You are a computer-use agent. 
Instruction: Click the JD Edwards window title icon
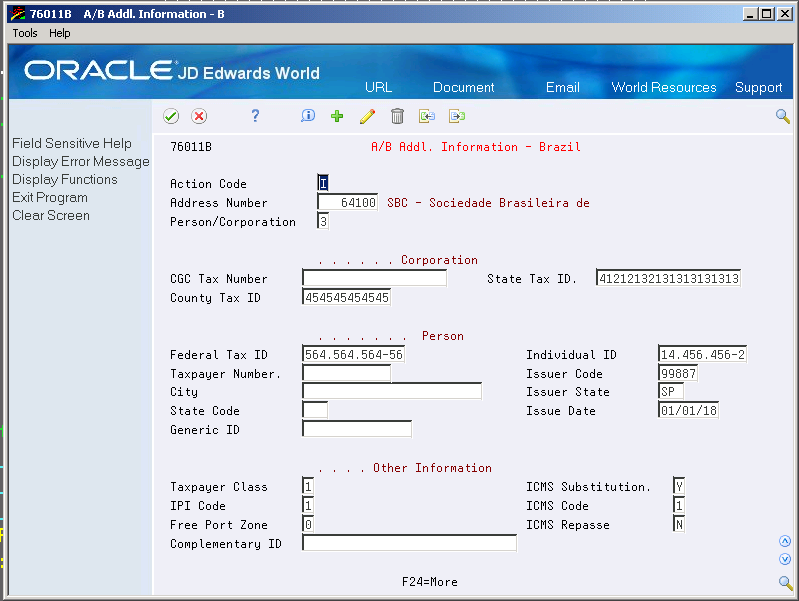point(18,14)
